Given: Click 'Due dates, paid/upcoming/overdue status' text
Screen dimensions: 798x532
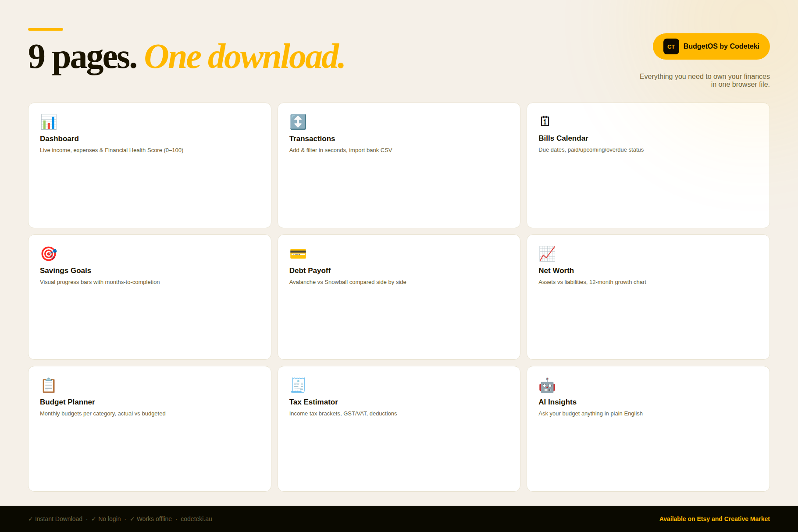Looking at the screenshot, I should point(591,149).
